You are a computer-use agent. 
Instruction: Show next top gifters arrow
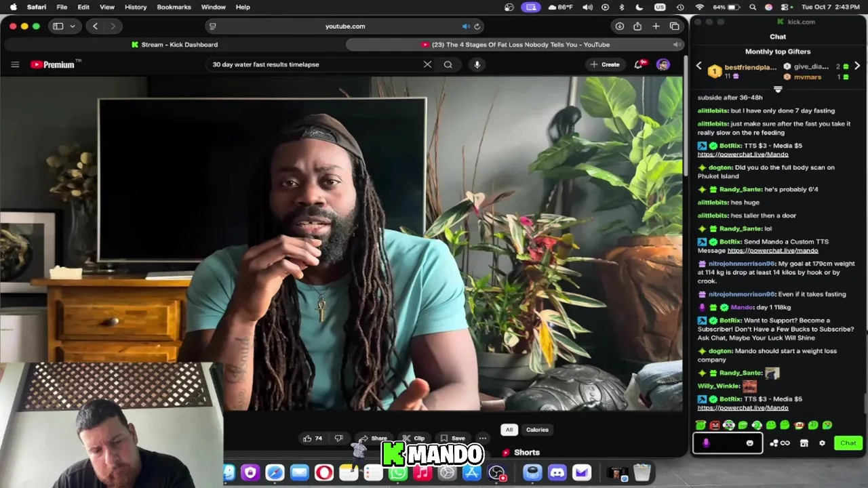pyautogui.click(x=857, y=66)
